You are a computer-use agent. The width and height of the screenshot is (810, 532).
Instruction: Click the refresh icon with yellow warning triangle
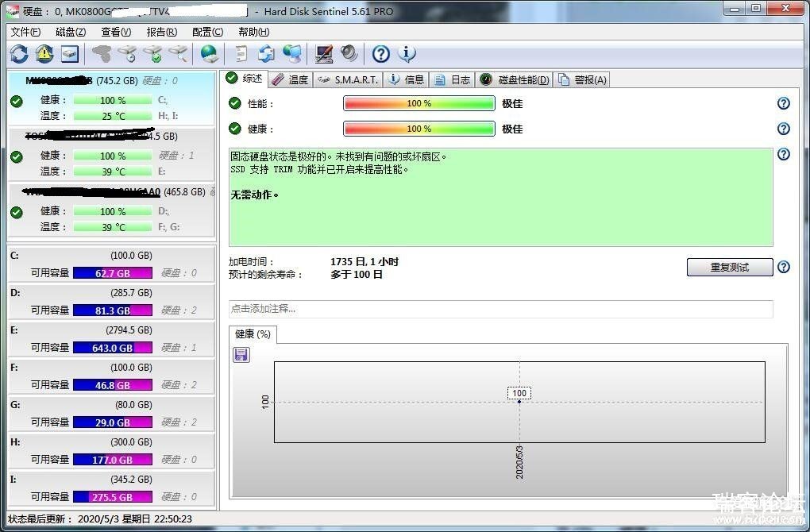44,54
